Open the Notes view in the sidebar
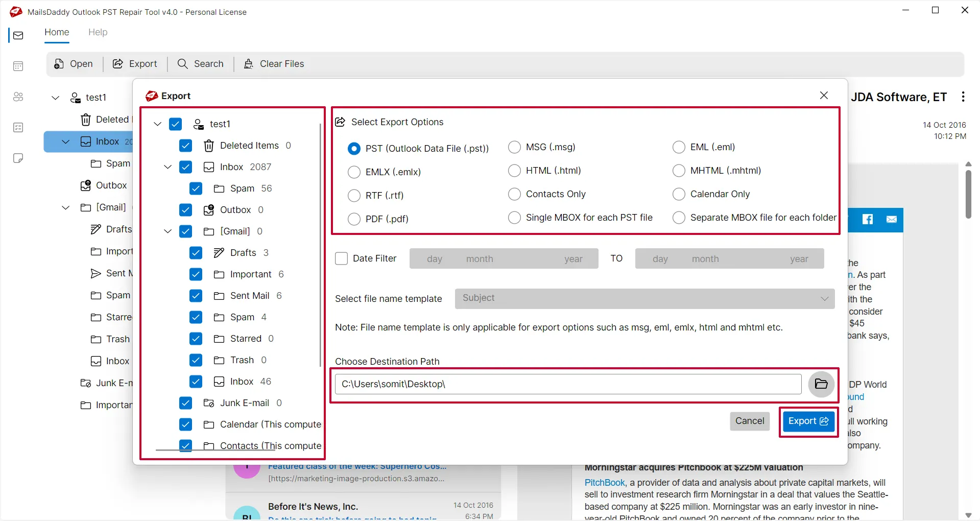 coord(18,158)
